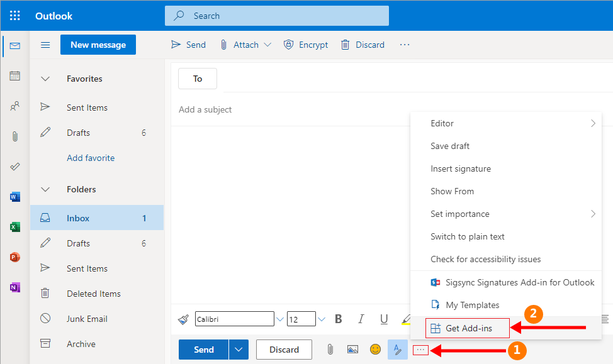Viewport: 613px width, 364px height.
Task: Open the Send options dropdown arrow
Action: (239, 350)
